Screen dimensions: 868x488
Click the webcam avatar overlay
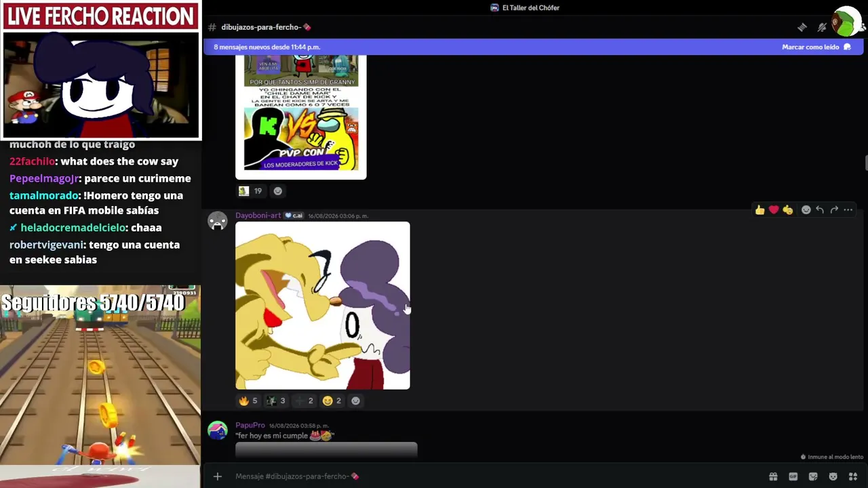click(101, 85)
